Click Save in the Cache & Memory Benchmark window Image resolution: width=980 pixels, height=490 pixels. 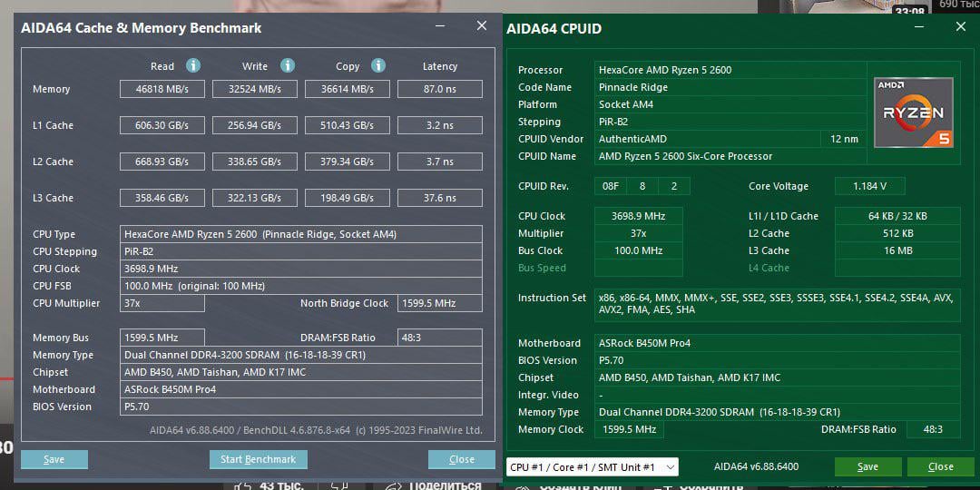[54, 459]
